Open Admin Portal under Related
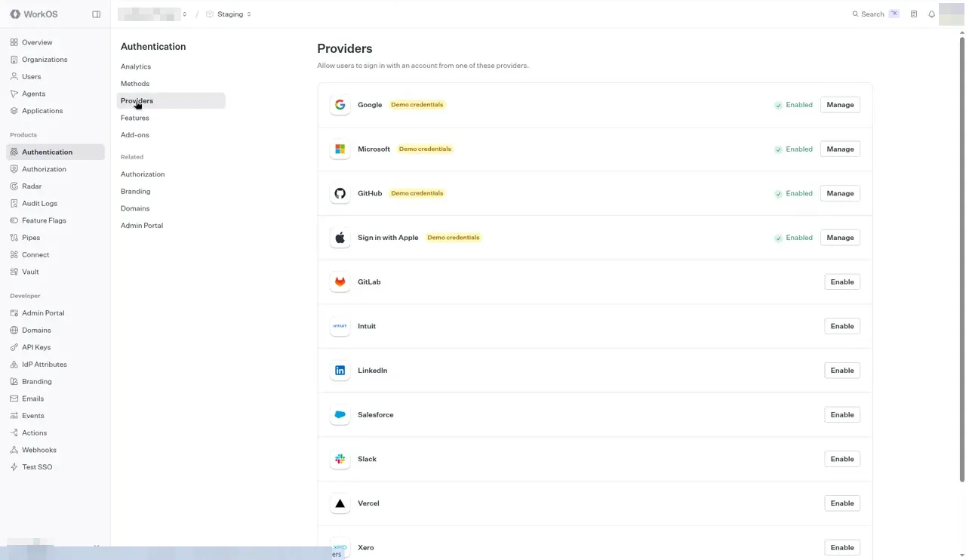 click(142, 226)
